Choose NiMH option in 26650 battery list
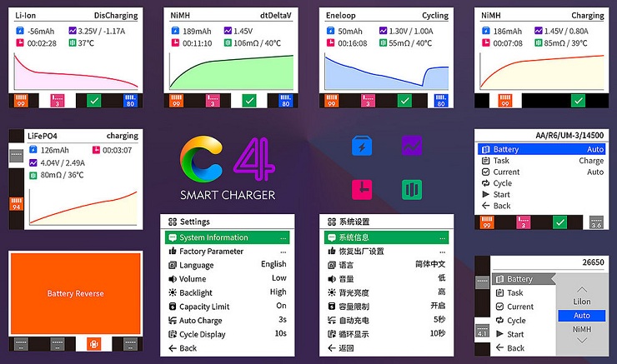This screenshot has width=617, height=364. [x=582, y=329]
